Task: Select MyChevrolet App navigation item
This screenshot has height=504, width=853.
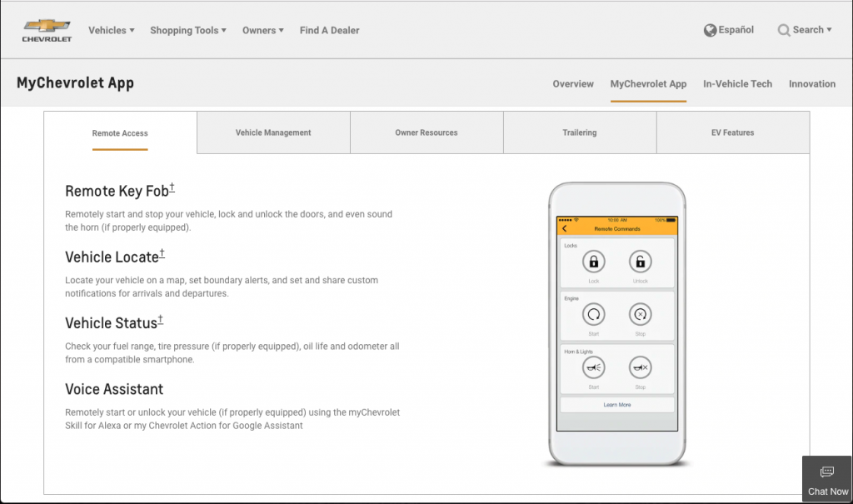Action: [648, 84]
